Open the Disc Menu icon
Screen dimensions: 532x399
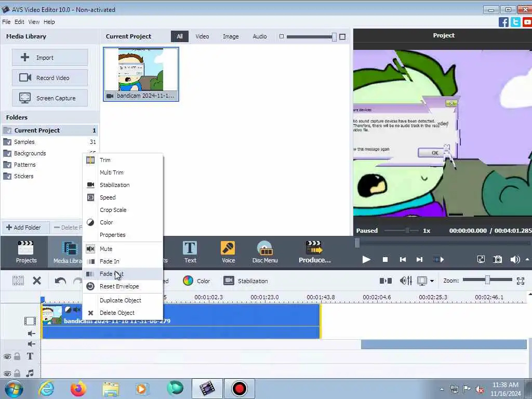point(264,252)
